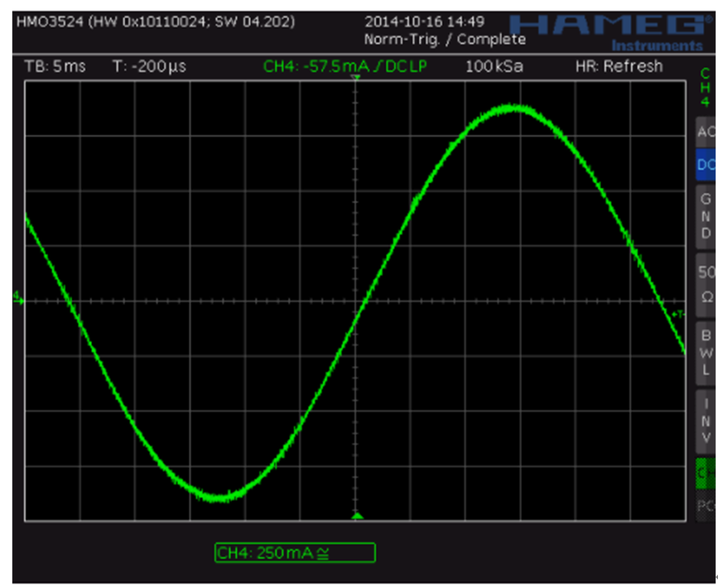This screenshot has width=718, height=588.
Task: Click the CH4 label above the softkeys
Action: tap(705, 88)
